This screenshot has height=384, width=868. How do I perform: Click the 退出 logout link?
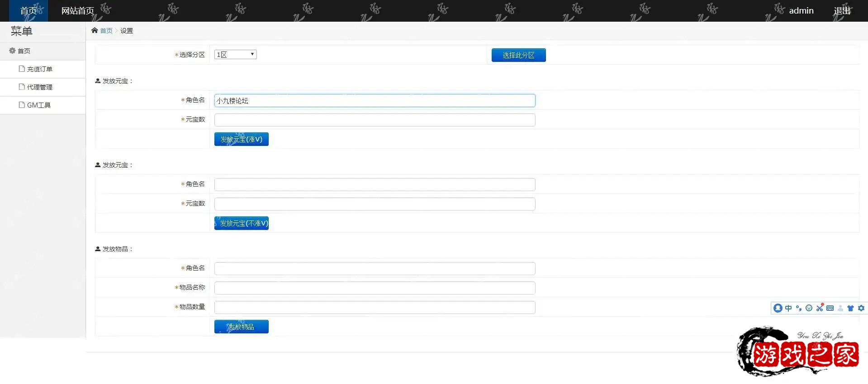click(x=842, y=11)
